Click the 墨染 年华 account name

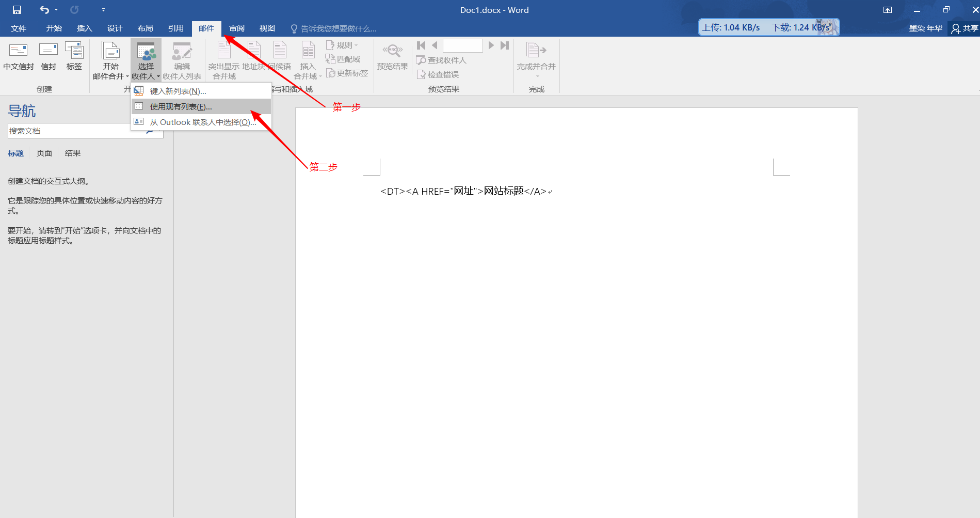point(926,28)
